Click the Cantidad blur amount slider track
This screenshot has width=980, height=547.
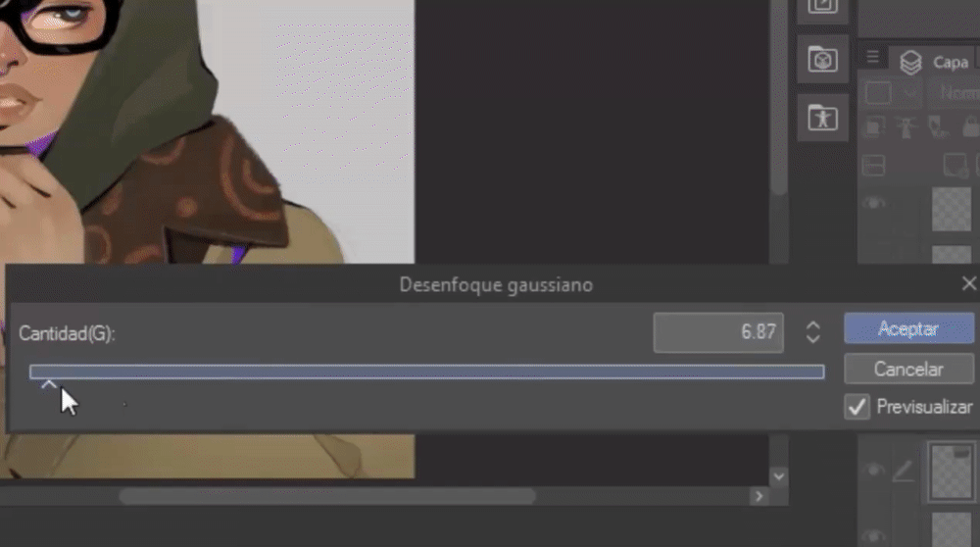426,372
